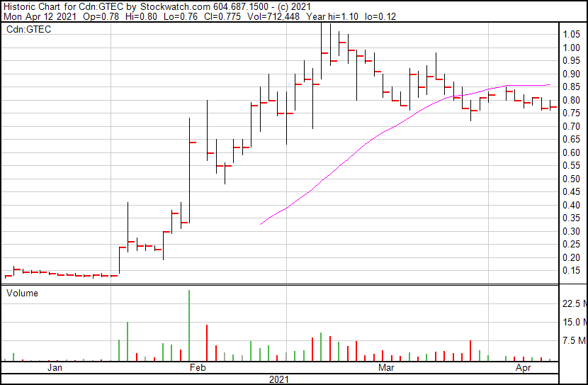Click the 0.25 price axis label
The image size is (588, 385).
tap(572, 245)
